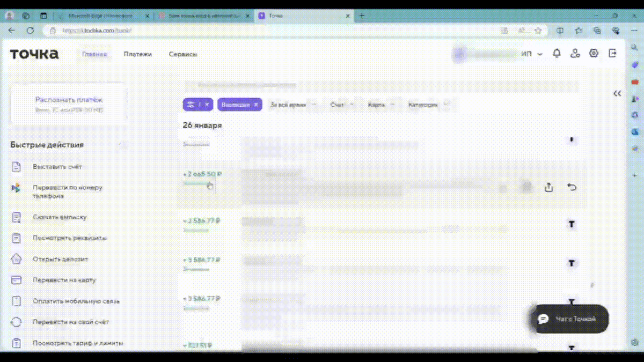
Task: Click Перевести по номеру телефона
Action: (67, 192)
